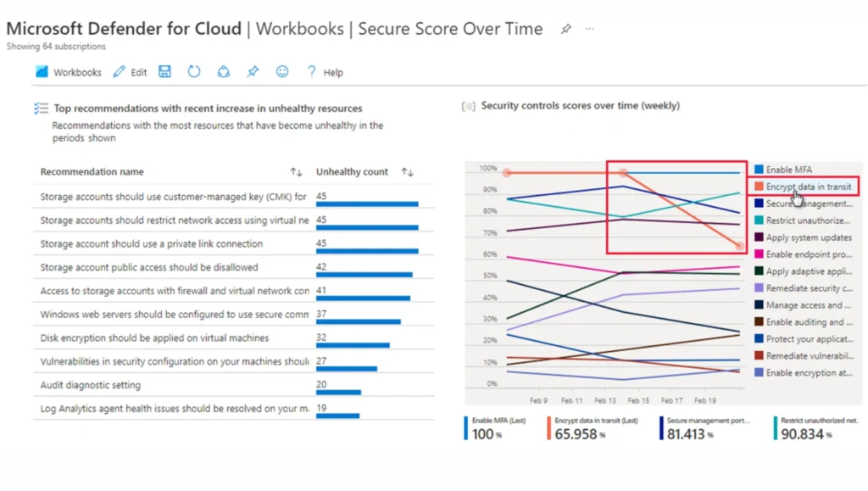Click the unhealthy count 37 bar

tap(359, 321)
